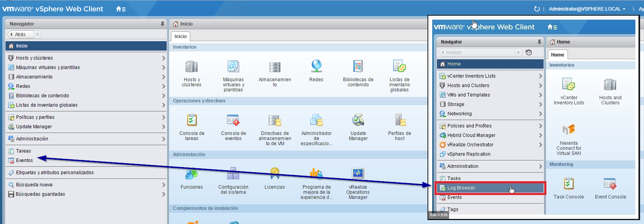Open Bibliotecas de contenido icon
Image resolution: width=644 pixels, height=224 pixels.
[x=358, y=67]
